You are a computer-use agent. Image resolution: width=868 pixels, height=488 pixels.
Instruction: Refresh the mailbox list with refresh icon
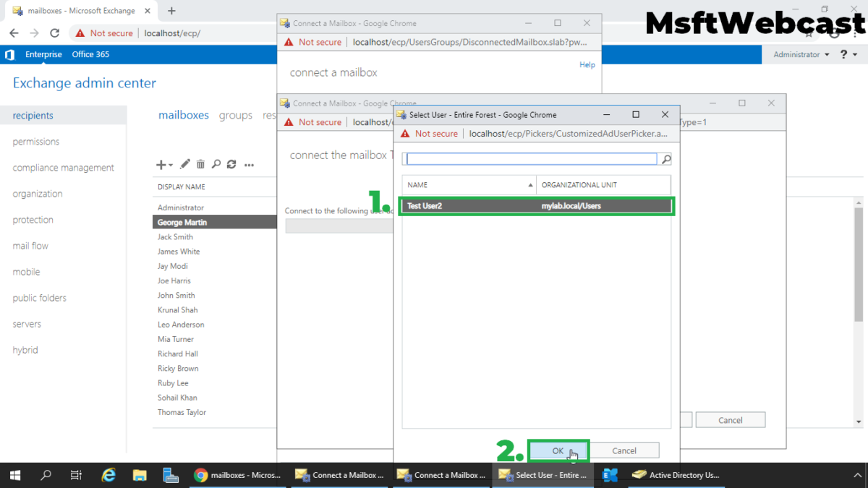click(x=231, y=164)
